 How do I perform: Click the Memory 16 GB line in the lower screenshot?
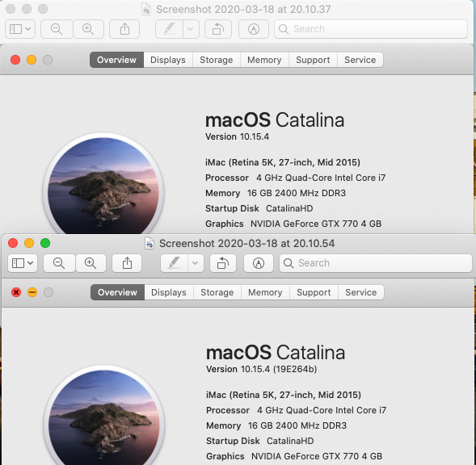[276, 425]
